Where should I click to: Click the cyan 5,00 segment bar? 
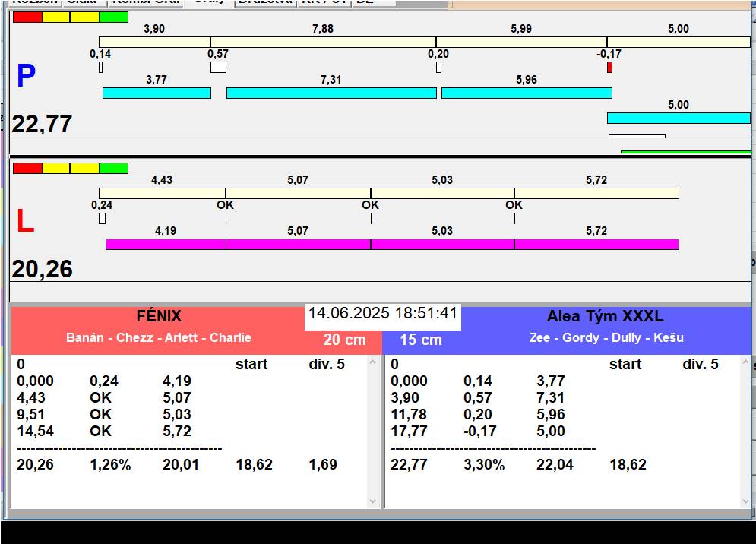coord(678,118)
